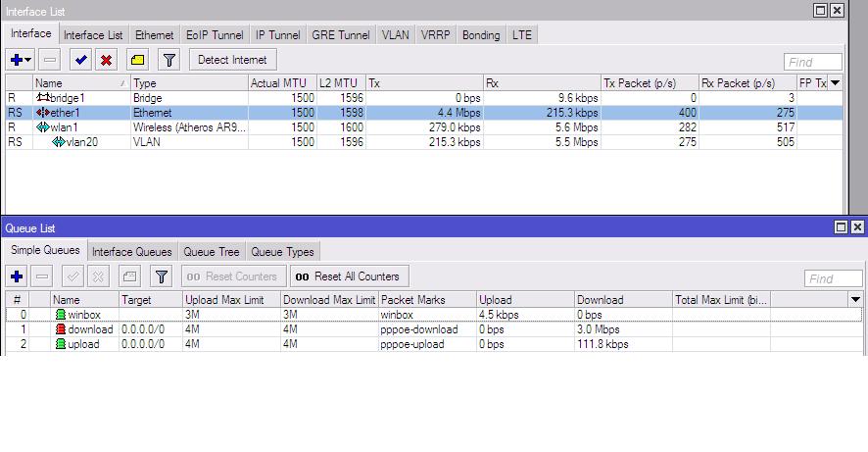Viewport: 868px width, 452px height.
Task: Select the ether1 interface icon
Action: [x=43, y=113]
